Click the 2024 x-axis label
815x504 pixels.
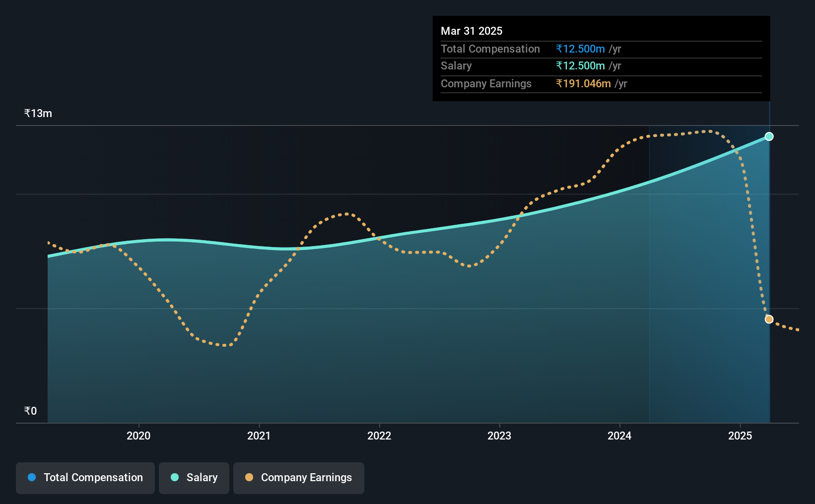click(619, 436)
